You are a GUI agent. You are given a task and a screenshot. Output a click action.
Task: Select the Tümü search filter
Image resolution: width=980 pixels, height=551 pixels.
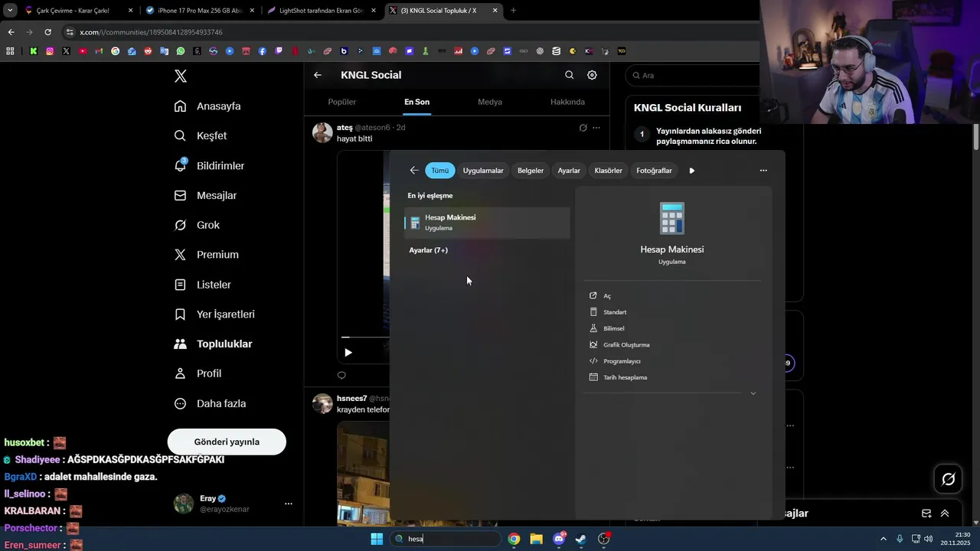pos(439,171)
